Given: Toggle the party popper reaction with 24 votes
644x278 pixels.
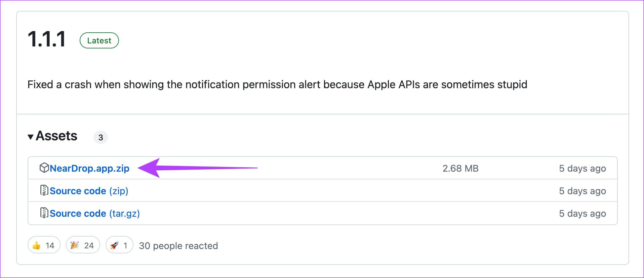Looking at the screenshot, I should [x=83, y=245].
